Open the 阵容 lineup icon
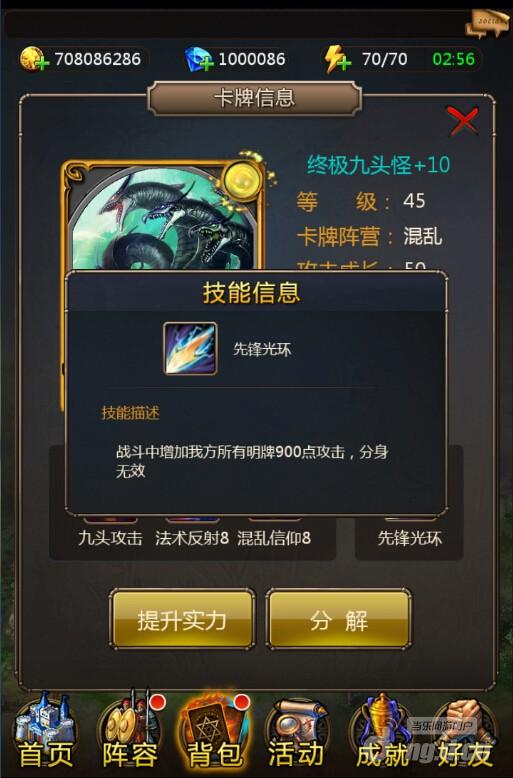The height and width of the screenshot is (778, 513). (x=130, y=729)
